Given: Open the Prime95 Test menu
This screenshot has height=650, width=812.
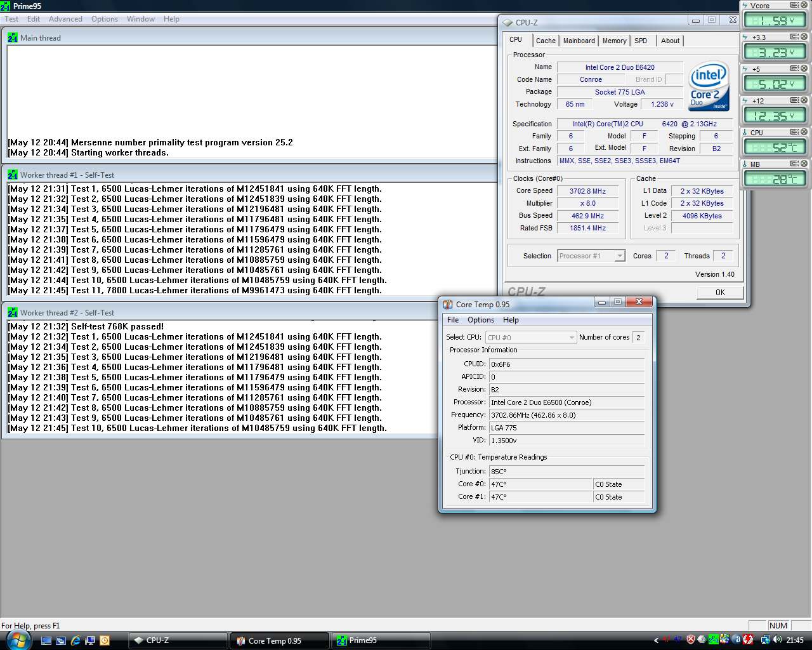Looking at the screenshot, I should coord(11,19).
